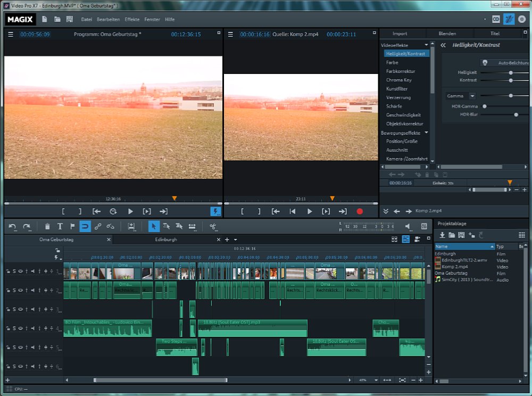Switch to the Edinburgh timeline tab

pos(165,240)
